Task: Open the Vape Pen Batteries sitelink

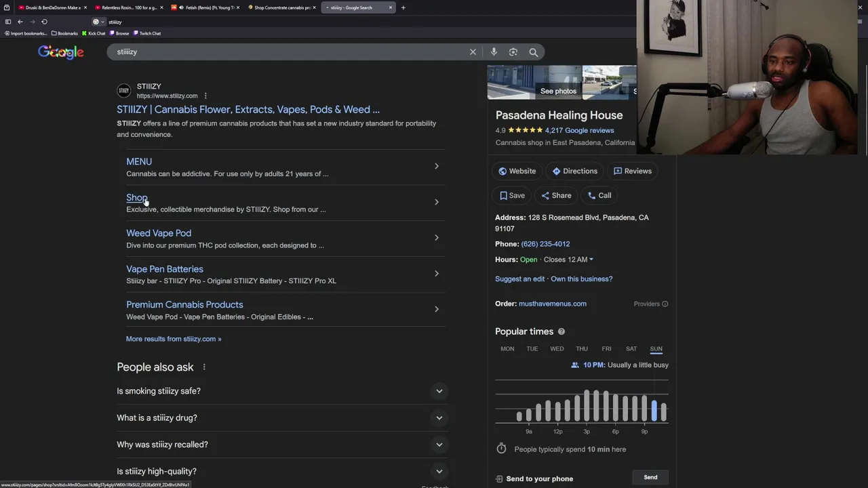Action: [165, 269]
